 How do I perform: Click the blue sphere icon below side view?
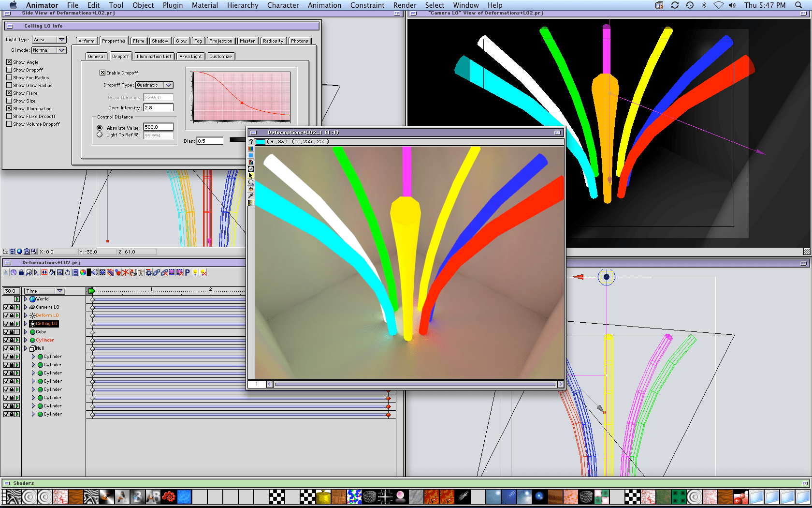[19, 252]
